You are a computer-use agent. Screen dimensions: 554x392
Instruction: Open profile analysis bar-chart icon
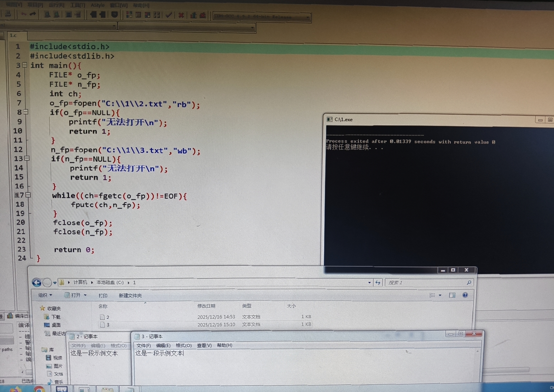coord(194,15)
